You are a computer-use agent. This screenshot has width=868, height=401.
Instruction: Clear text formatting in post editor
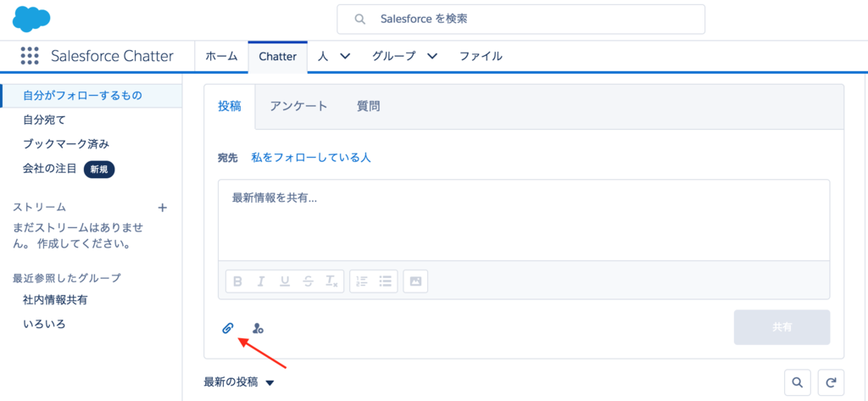tap(331, 281)
